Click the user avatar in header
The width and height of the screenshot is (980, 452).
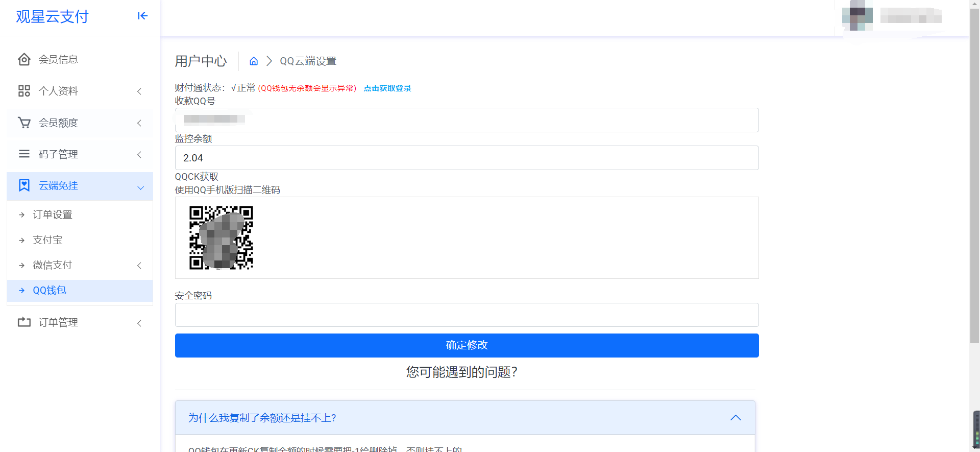[x=857, y=15]
